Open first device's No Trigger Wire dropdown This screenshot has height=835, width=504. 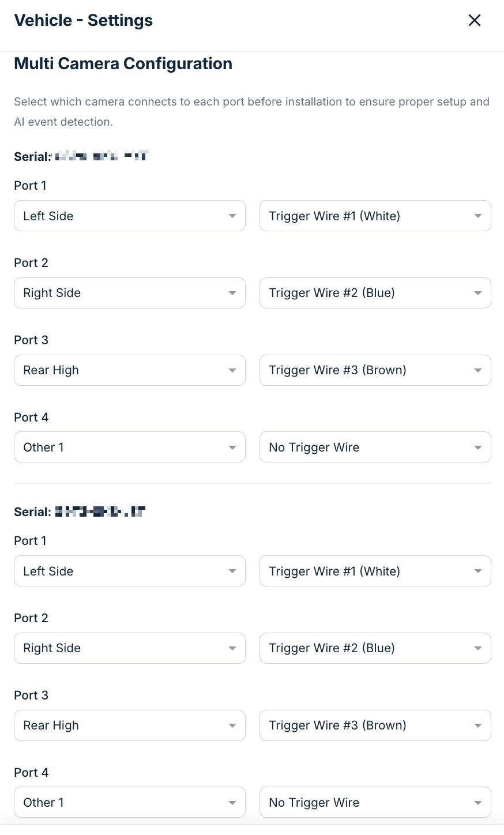click(375, 447)
